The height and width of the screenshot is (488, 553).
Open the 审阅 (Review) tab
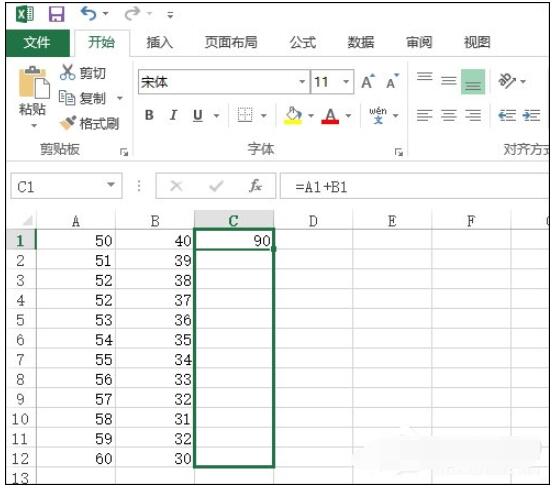(419, 43)
